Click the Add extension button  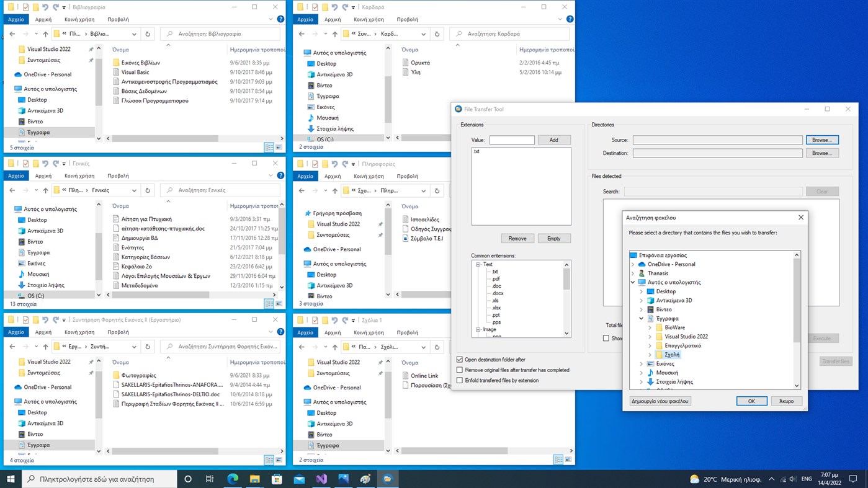(x=553, y=140)
